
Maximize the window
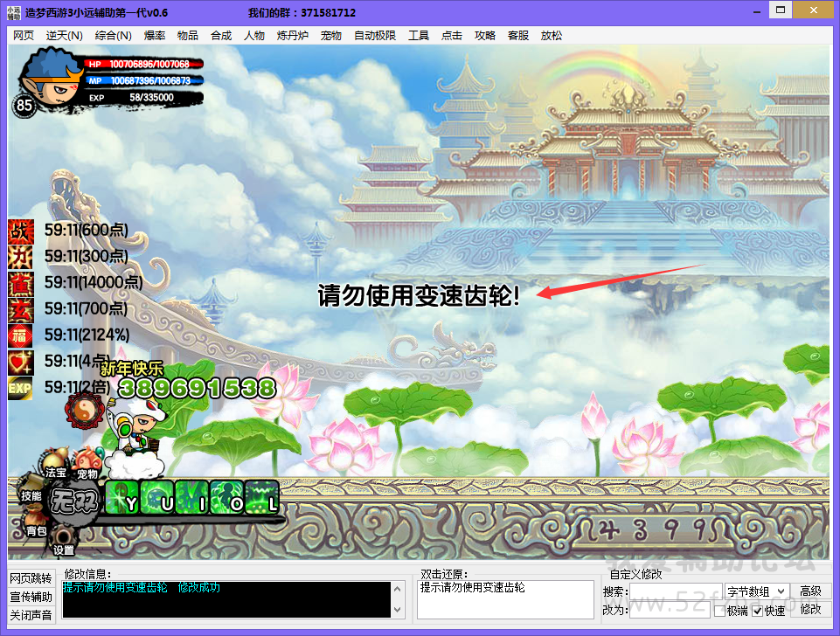pos(781,10)
